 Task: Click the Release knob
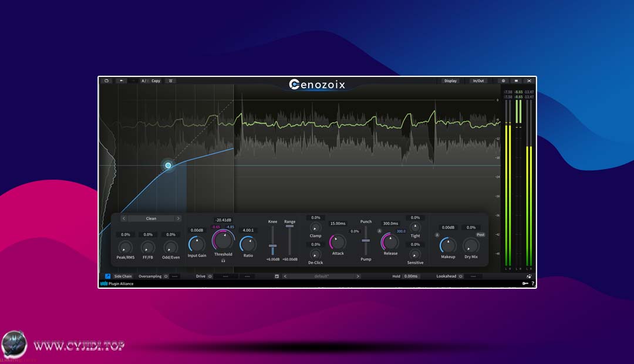(x=390, y=241)
